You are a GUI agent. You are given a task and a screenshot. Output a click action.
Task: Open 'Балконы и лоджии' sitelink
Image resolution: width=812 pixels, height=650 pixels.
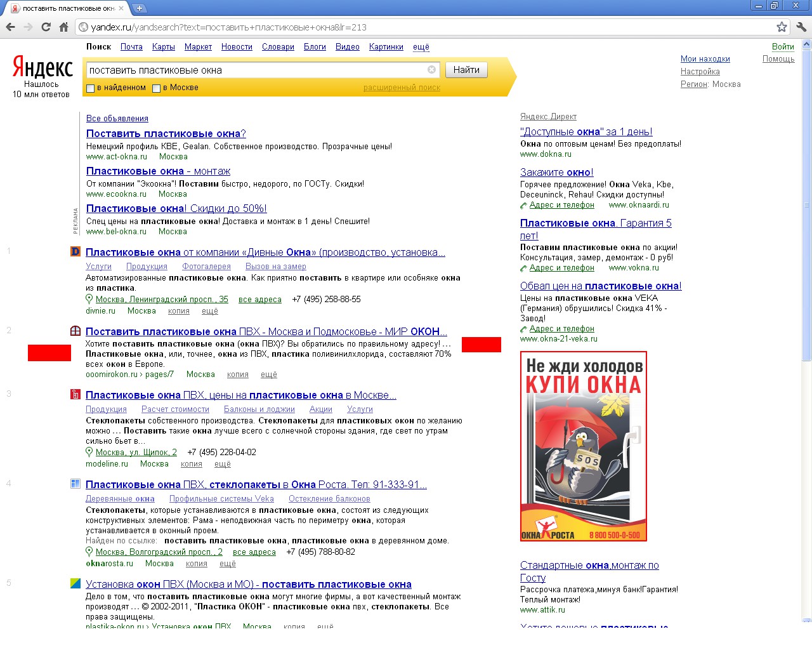pyautogui.click(x=259, y=409)
